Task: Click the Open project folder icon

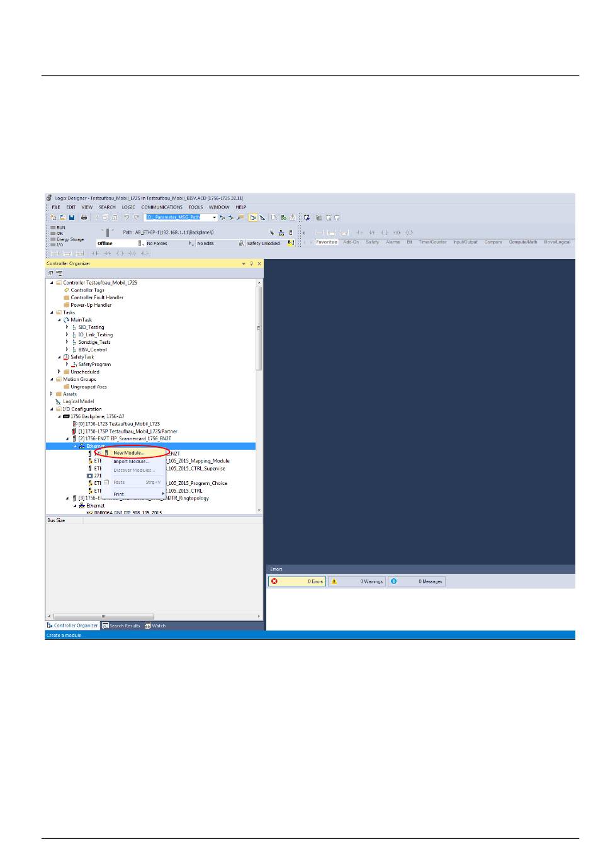Action: point(62,217)
